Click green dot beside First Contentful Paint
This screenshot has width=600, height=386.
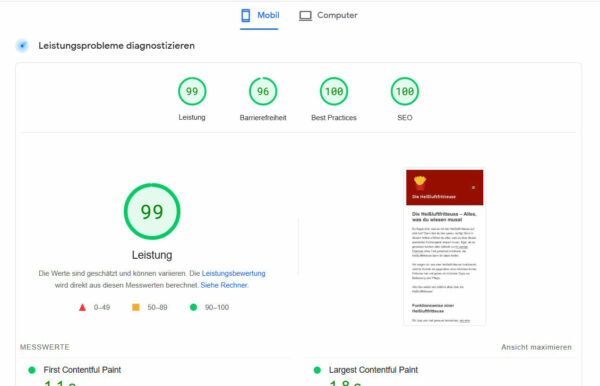[32, 370]
